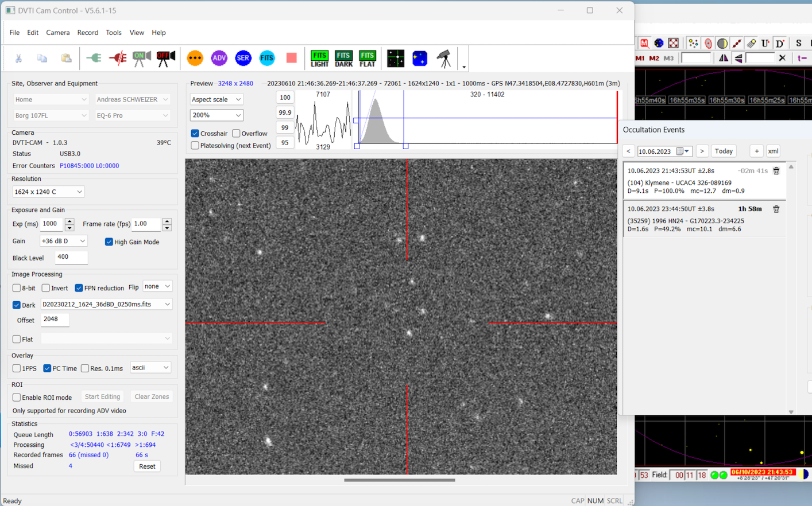
Task: Click the blue SER recording icon
Action: point(243,58)
